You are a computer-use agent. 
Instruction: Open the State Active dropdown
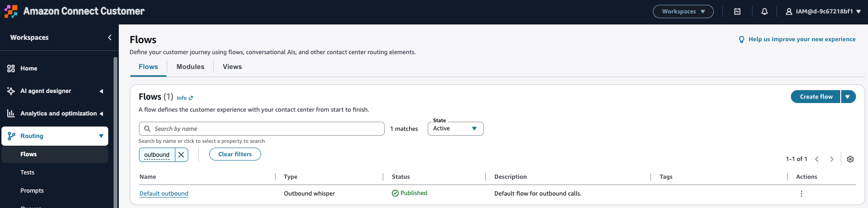point(456,128)
